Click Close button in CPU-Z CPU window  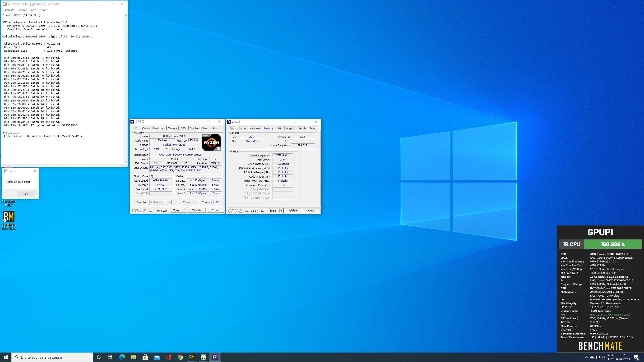click(215, 210)
